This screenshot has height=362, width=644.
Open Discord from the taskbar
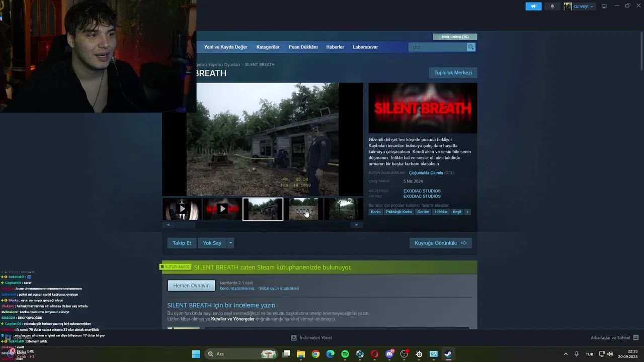click(389, 354)
